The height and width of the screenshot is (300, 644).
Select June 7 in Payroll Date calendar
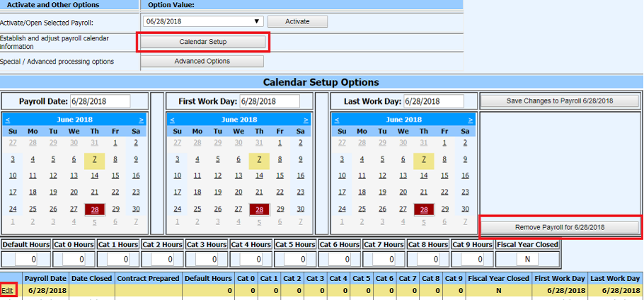[94, 160]
